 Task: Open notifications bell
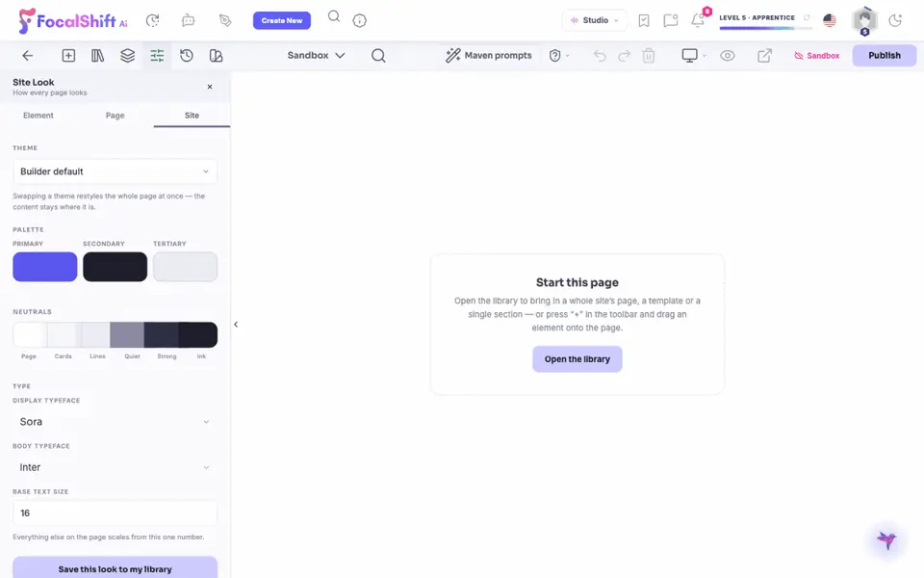[698, 20]
